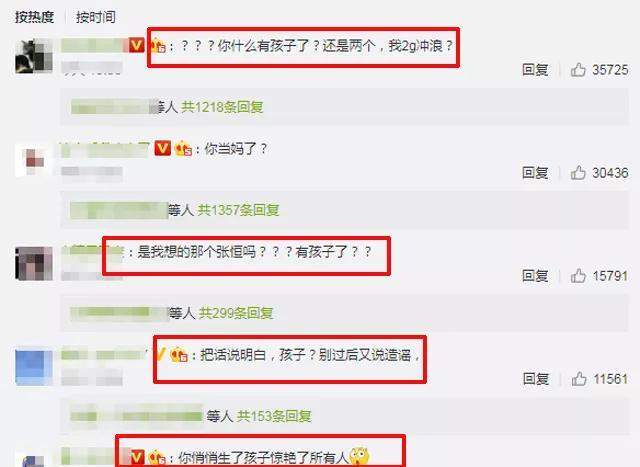
Task: Expand 共1357条回复 replies
Action: coord(238,210)
